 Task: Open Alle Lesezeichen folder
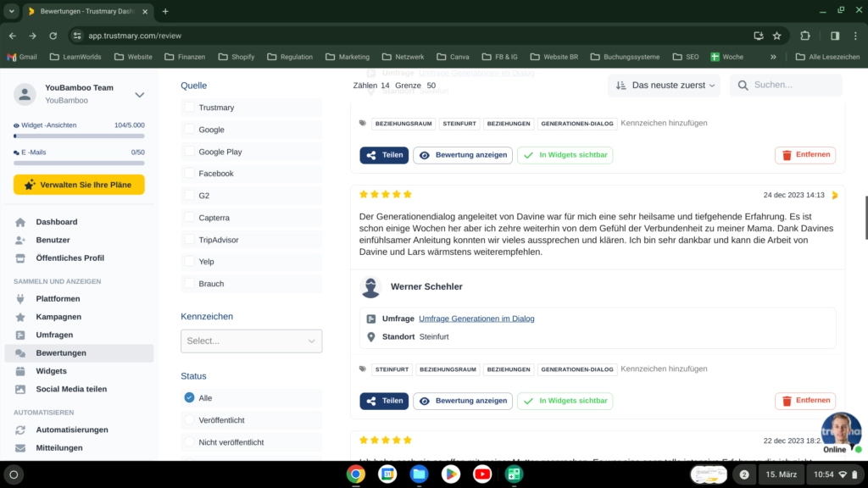pos(827,57)
